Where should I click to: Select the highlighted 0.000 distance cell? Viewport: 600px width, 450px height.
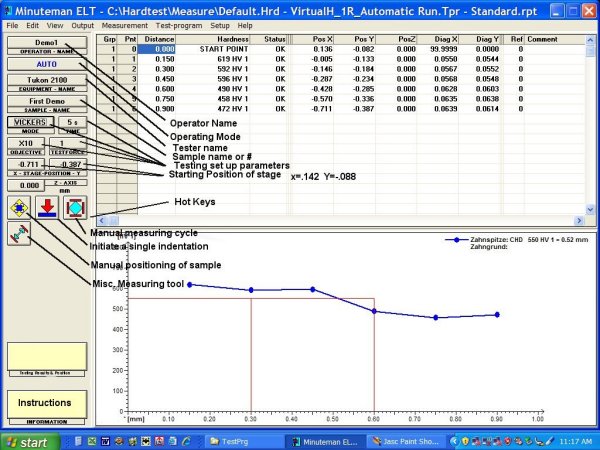click(x=157, y=49)
